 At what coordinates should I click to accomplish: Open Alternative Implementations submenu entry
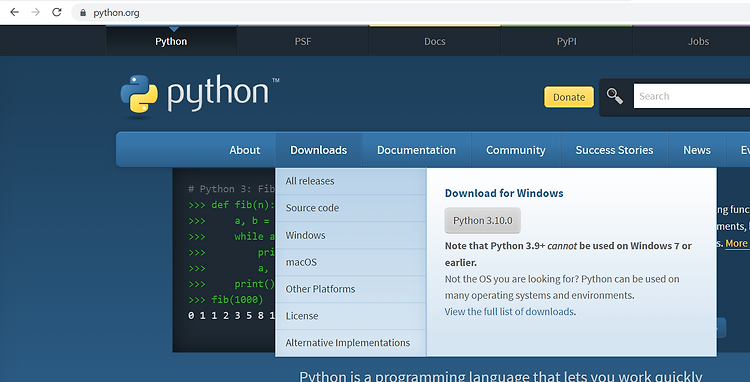[x=351, y=343]
